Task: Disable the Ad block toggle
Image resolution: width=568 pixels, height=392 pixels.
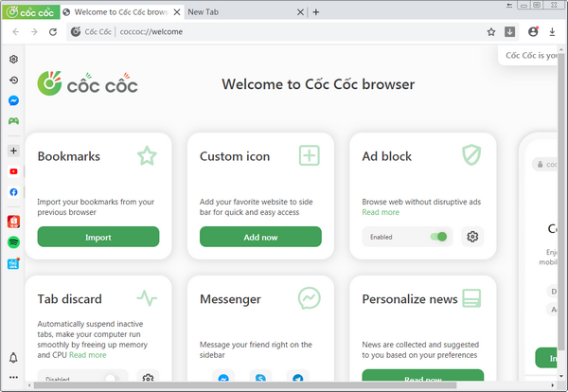Action: click(x=436, y=237)
